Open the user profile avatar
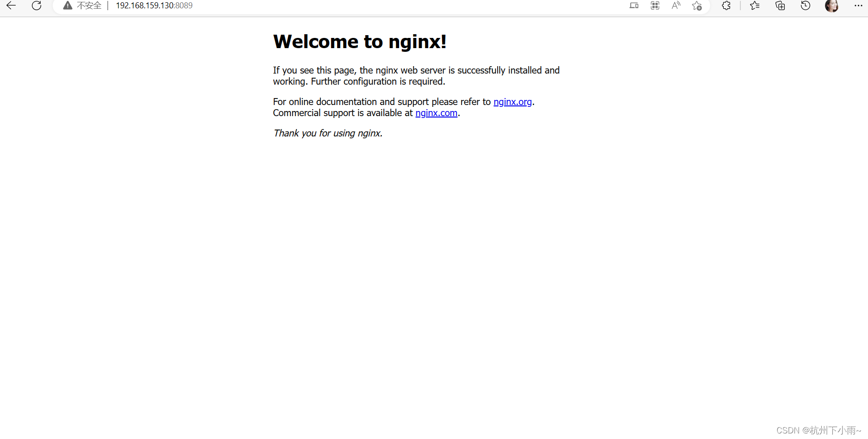868x439 pixels. coord(831,6)
